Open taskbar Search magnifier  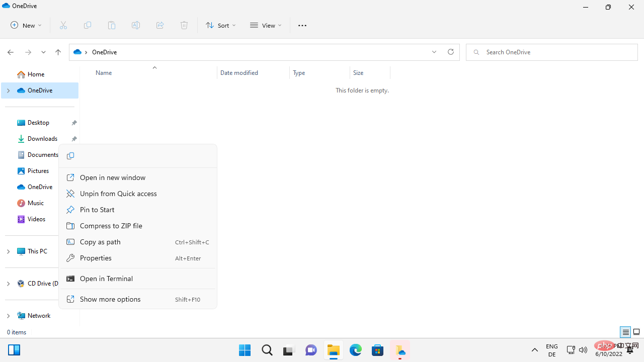point(267,350)
